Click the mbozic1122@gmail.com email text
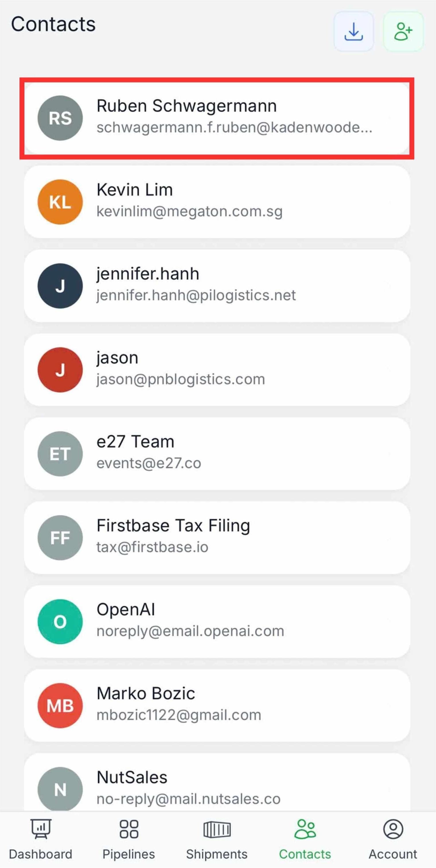The height and width of the screenshot is (868, 436). (179, 715)
